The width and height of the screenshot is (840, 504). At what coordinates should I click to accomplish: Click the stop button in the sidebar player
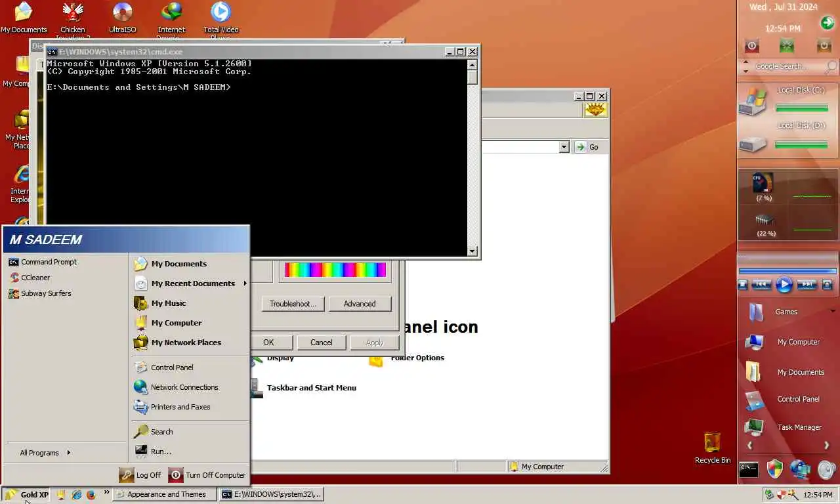point(743,285)
